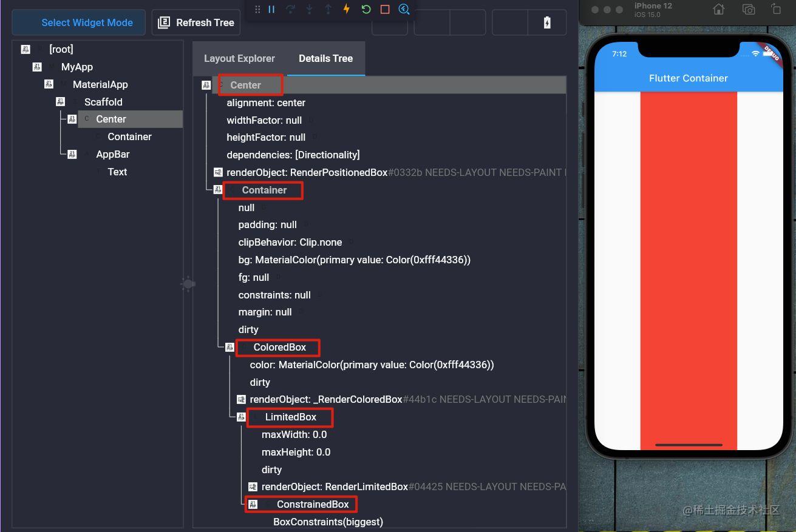
Task: Collapse the ConstrainedBox node expander
Action: tap(253, 504)
